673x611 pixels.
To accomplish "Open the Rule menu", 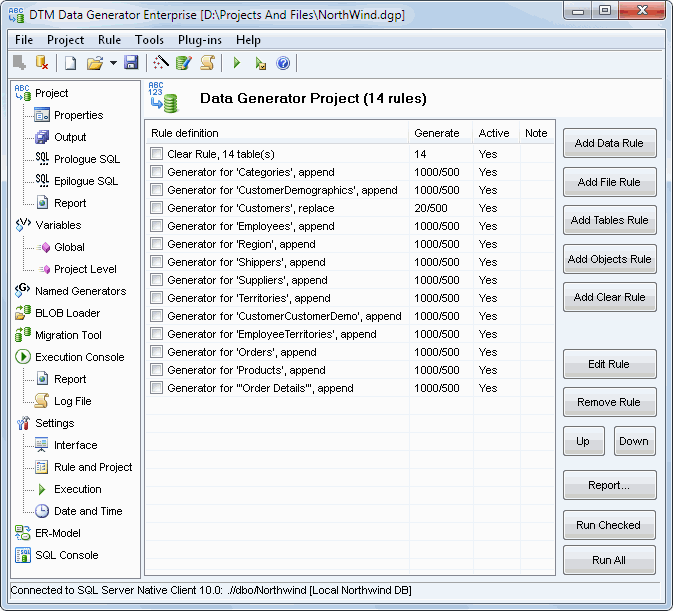I will click(x=109, y=40).
